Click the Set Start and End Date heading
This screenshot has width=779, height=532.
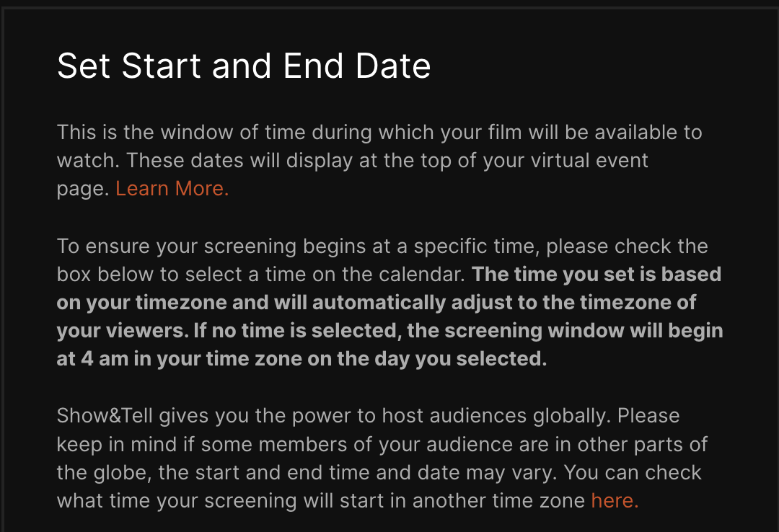(x=244, y=66)
